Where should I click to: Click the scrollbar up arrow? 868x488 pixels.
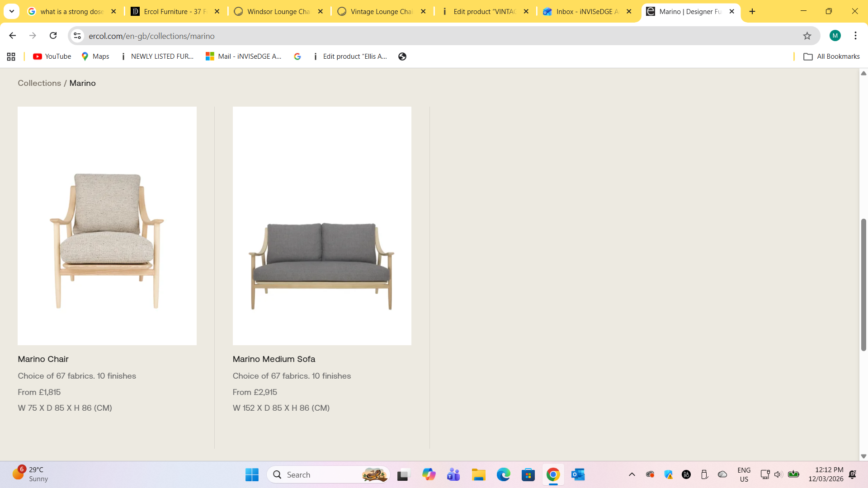(863, 73)
